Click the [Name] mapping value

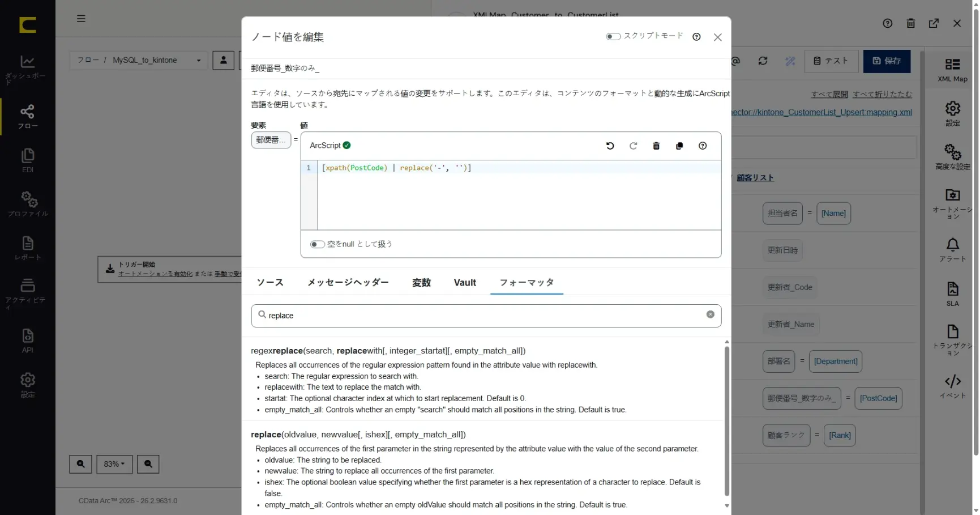coord(833,213)
